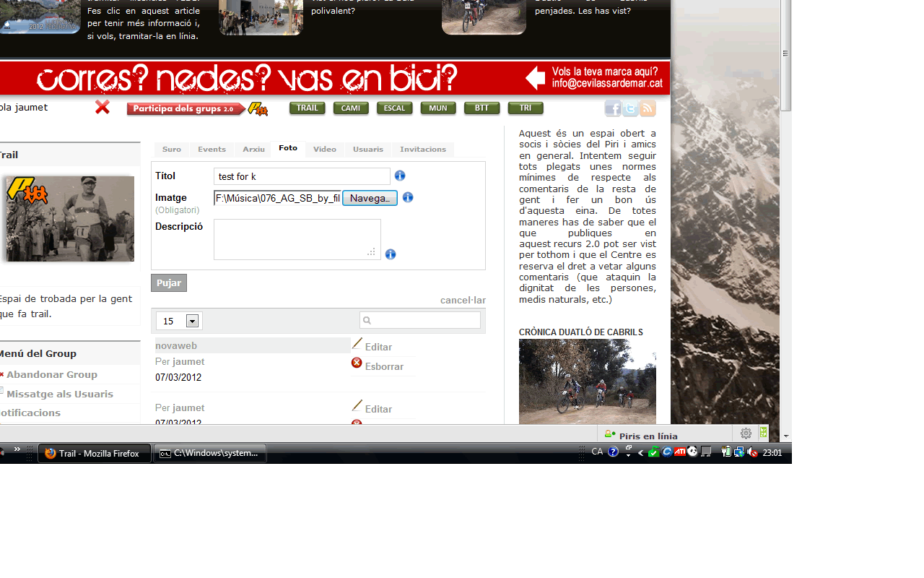Click the ESCAL green group button
The width and height of the screenshot is (924, 578).
395,108
